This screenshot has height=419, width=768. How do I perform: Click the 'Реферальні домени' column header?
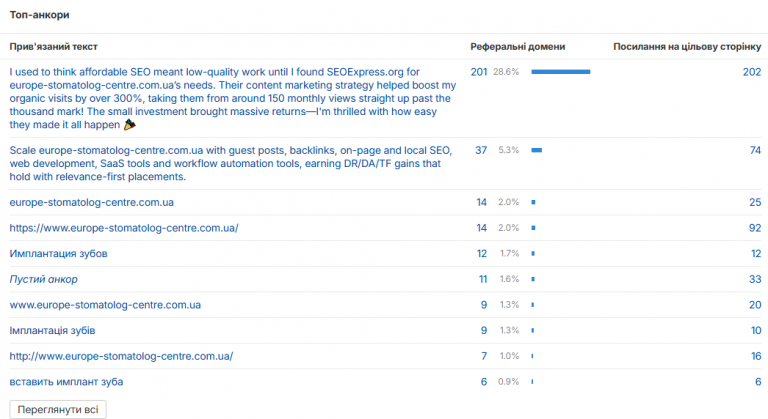tap(518, 47)
